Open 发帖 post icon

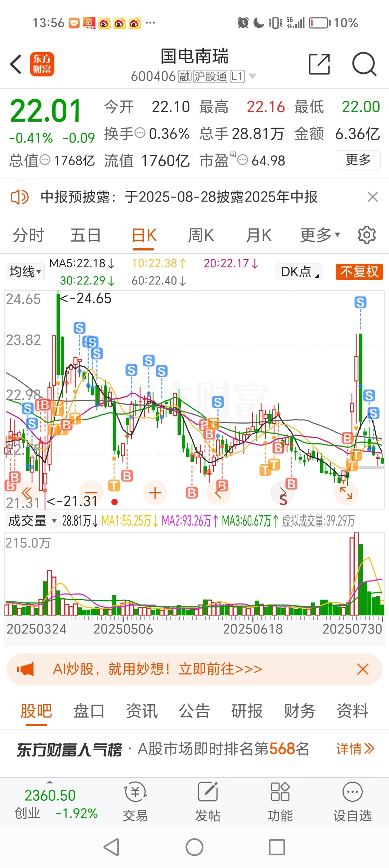pos(208,802)
